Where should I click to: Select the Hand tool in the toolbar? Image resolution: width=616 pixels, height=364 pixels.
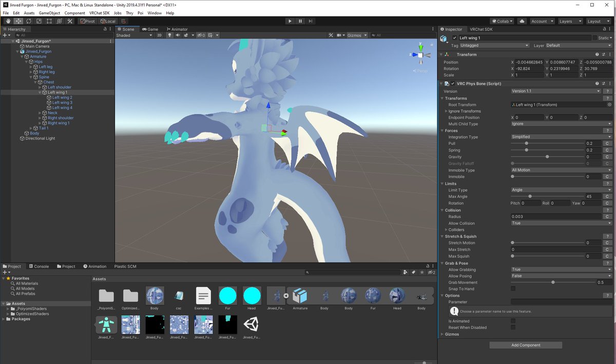[x=8, y=21]
